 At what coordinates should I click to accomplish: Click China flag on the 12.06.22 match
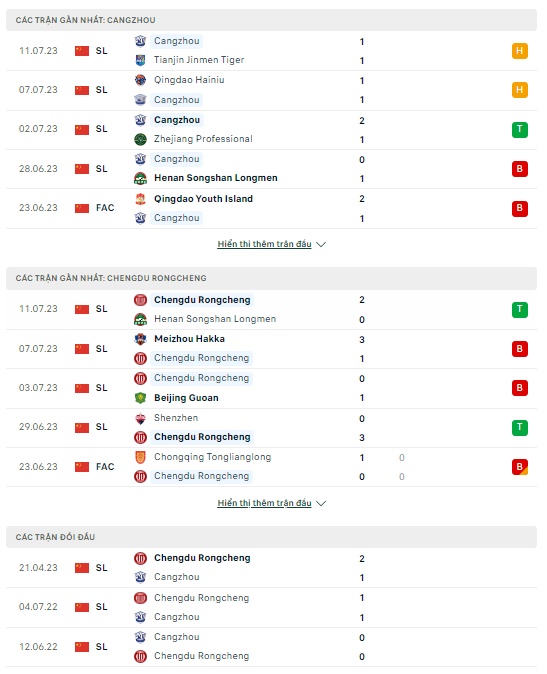click(82, 647)
